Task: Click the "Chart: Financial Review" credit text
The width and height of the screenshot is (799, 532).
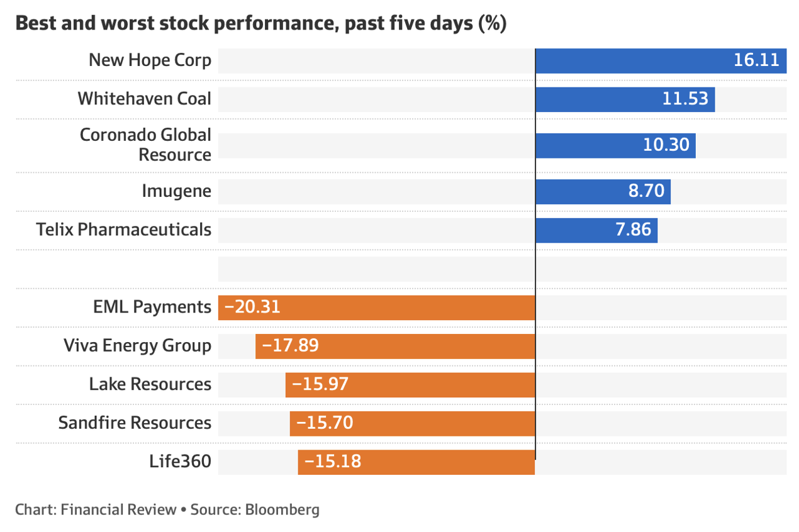Action: pyautogui.click(x=96, y=509)
